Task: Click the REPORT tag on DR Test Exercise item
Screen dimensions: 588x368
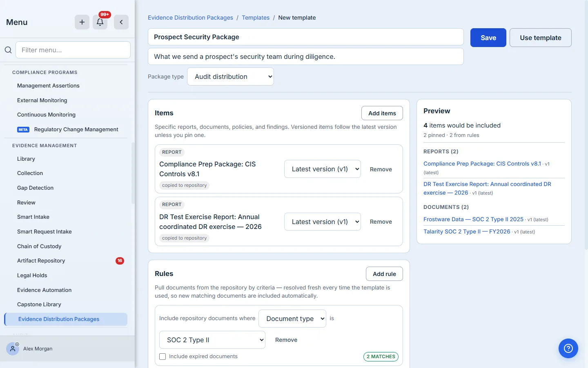Action: pos(172,204)
